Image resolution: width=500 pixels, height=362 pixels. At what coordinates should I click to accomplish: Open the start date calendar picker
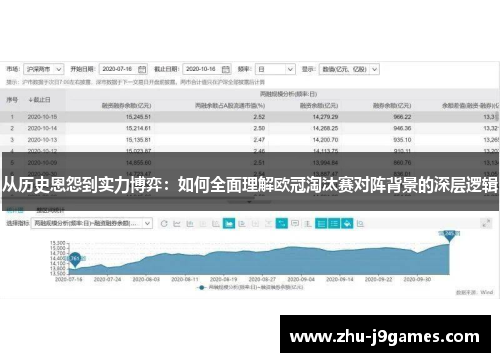(x=142, y=69)
